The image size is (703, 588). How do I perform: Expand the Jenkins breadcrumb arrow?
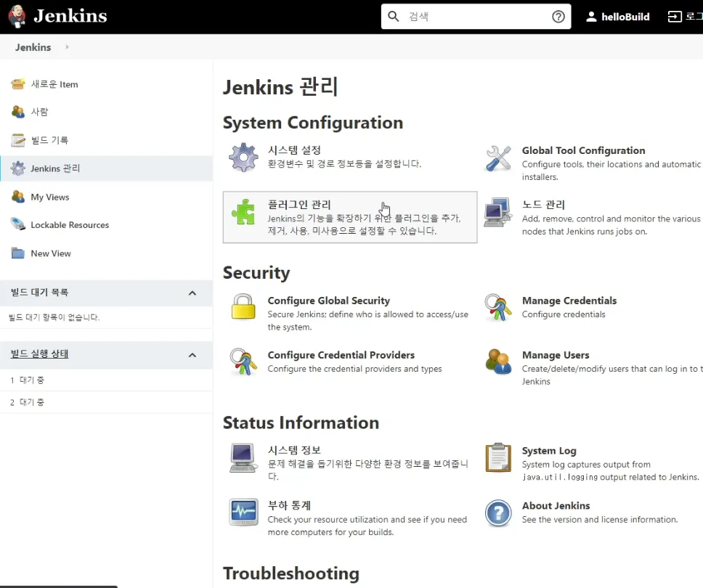coord(68,47)
